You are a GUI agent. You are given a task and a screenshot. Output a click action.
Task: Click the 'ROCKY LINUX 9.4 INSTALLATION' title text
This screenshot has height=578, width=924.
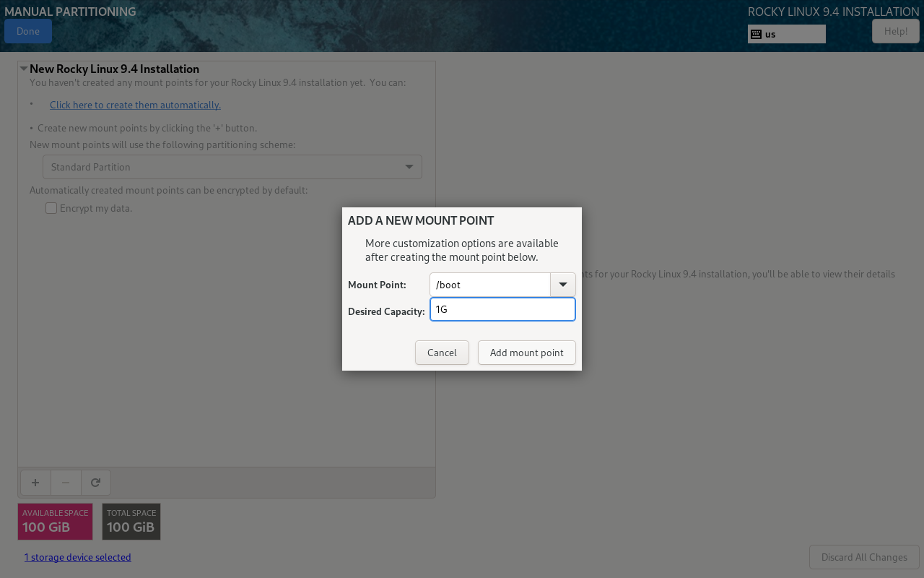click(833, 12)
